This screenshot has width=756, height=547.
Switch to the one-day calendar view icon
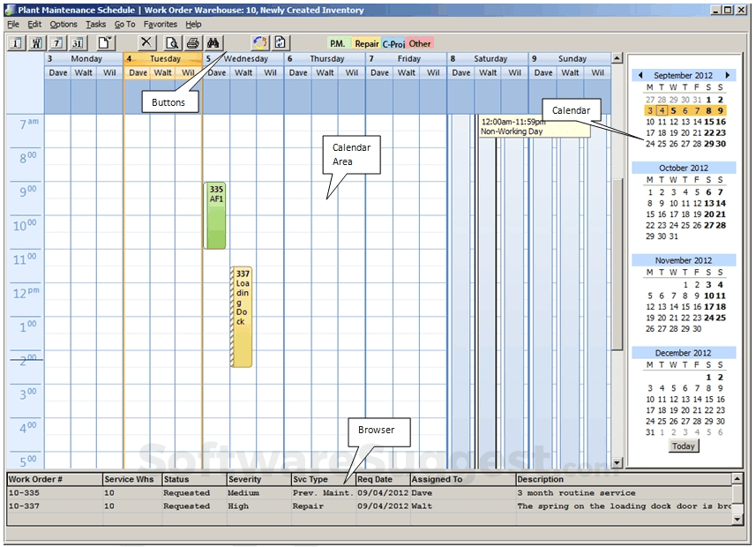[16, 42]
